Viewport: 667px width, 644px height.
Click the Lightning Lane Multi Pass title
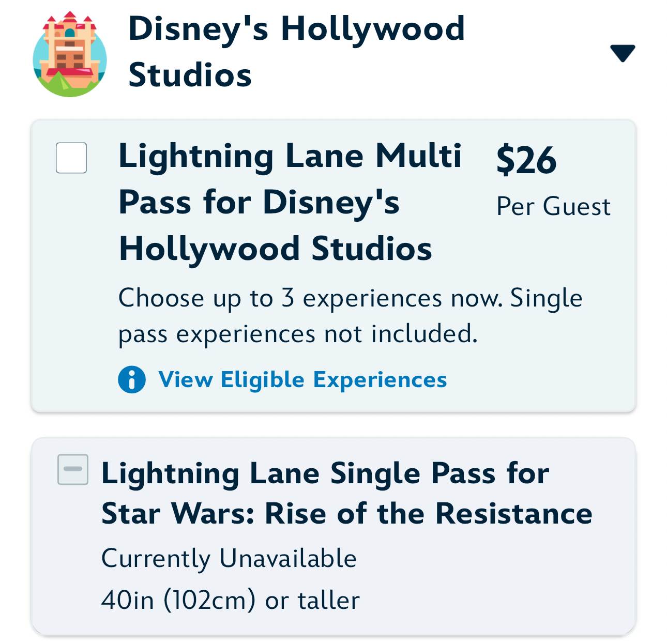click(x=290, y=202)
